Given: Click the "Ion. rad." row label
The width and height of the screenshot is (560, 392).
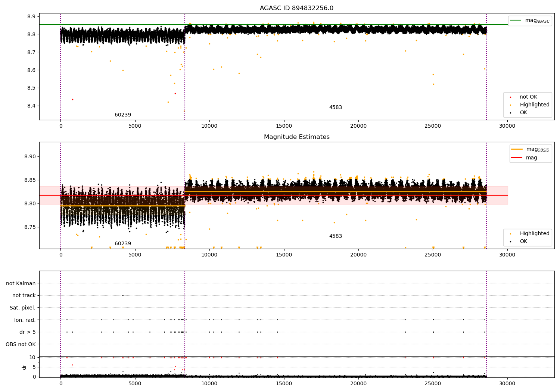Looking at the screenshot, I should 25,320.
